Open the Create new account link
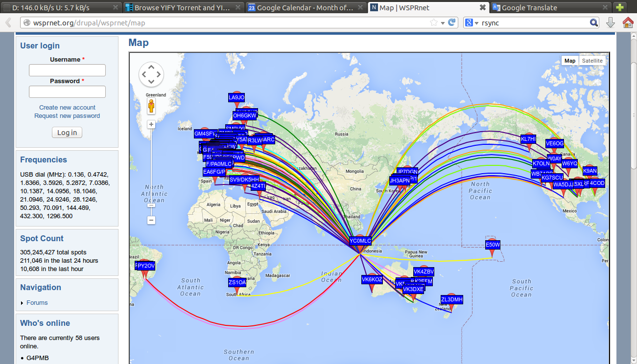 [67, 108]
